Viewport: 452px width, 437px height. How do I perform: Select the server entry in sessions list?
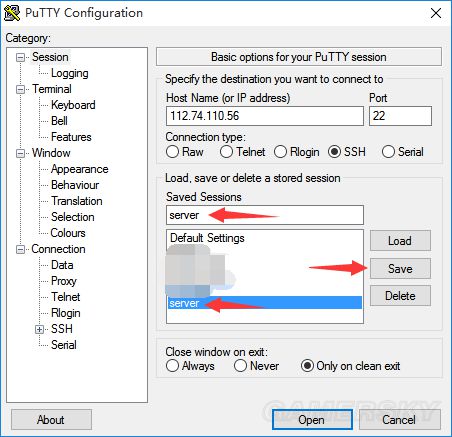point(265,303)
